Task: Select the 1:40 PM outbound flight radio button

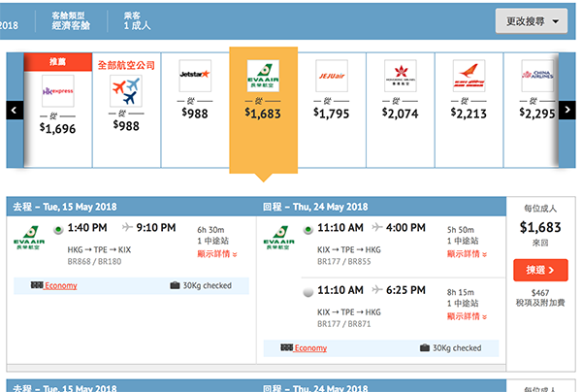Action: click(58, 229)
